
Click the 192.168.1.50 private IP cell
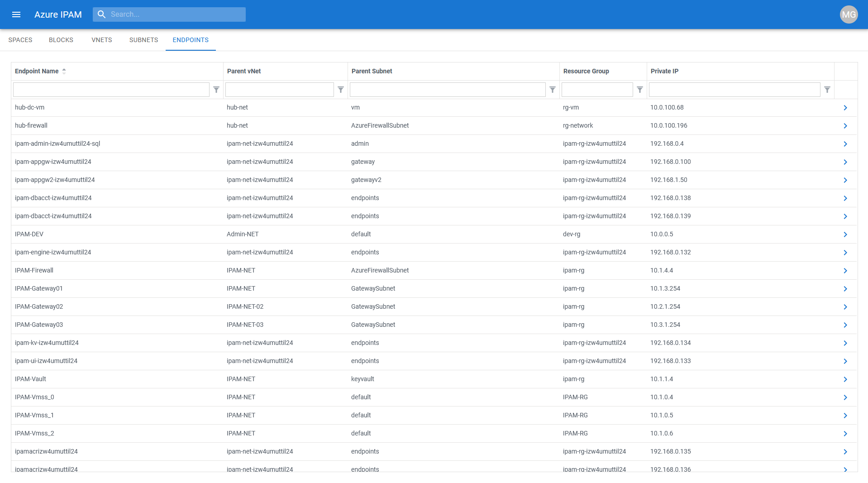(669, 180)
